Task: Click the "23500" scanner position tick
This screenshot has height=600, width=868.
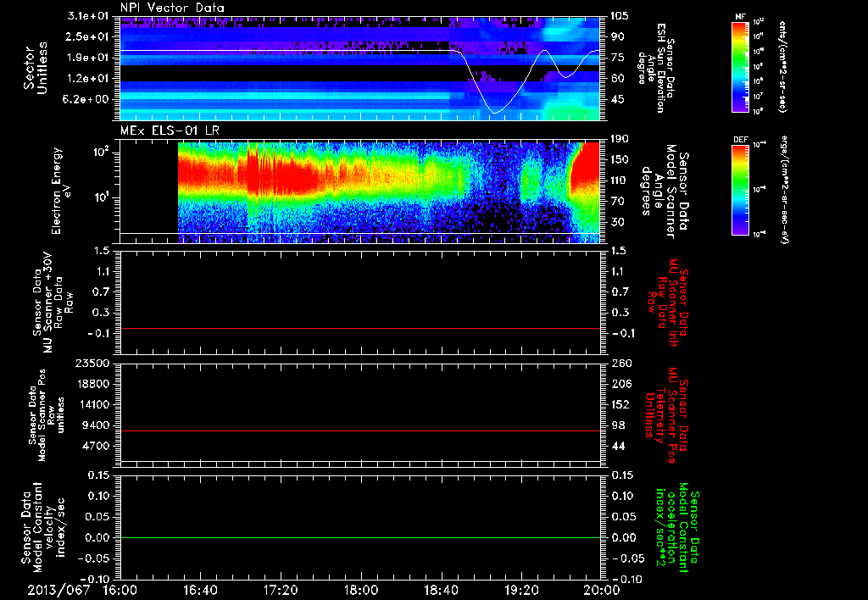Action: coord(92,364)
